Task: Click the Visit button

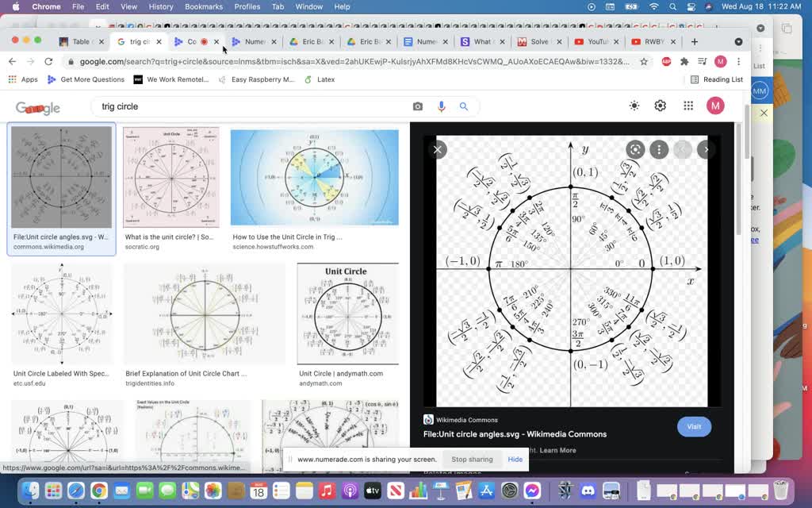Action: tap(694, 426)
